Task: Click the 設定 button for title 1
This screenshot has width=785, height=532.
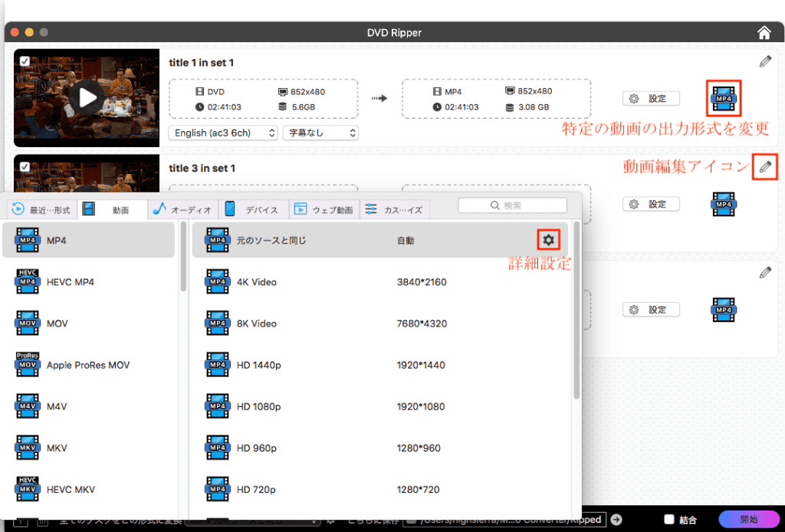Action: pyautogui.click(x=651, y=98)
